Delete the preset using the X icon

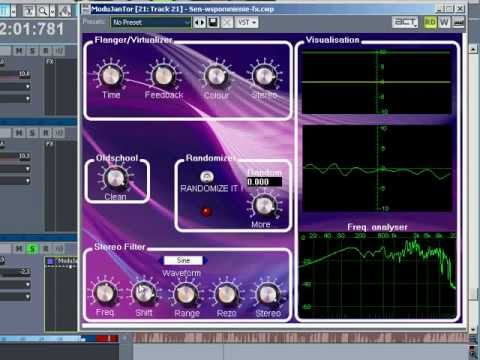[227, 22]
